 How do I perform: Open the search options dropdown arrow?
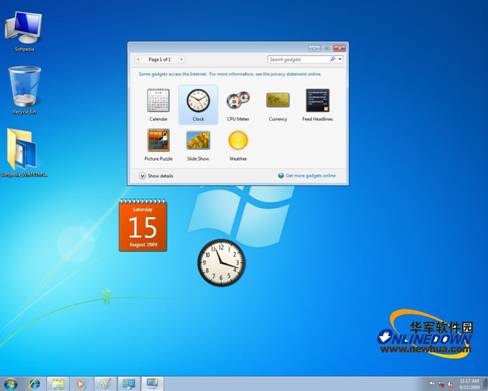click(340, 59)
